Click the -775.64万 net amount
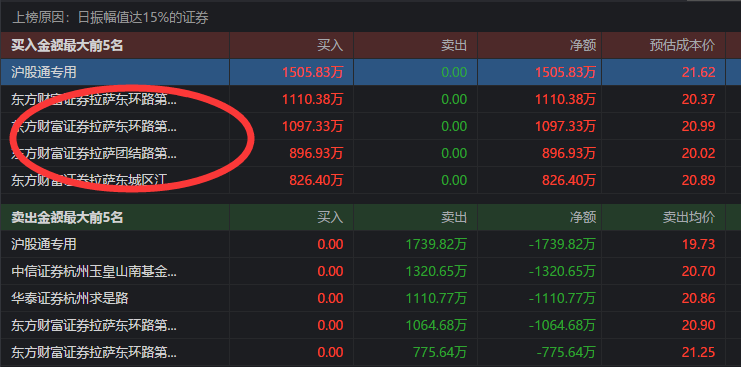This screenshot has height=367, width=741. [566, 352]
